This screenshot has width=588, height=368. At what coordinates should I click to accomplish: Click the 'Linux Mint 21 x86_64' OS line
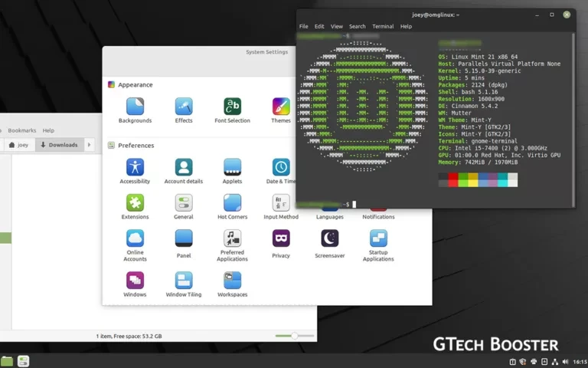pos(478,57)
